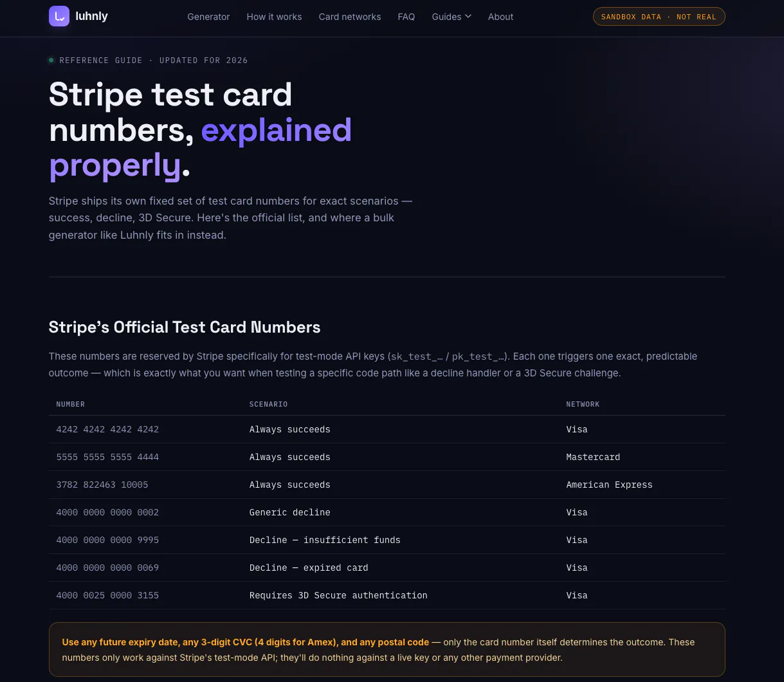Click Requires 3D Secure authentication cell
The image size is (784, 682).
(x=338, y=595)
